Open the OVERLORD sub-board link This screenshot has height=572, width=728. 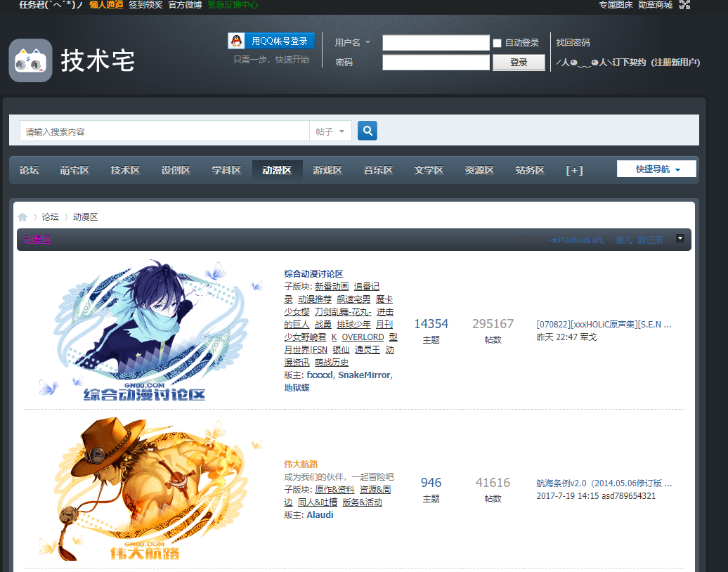pyautogui.click(x=363, y=337)
